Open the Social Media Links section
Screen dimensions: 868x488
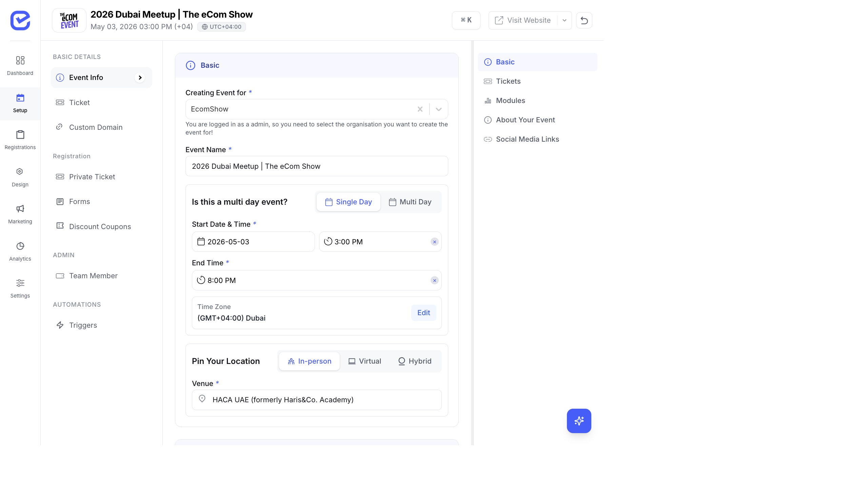click(527, 139)
